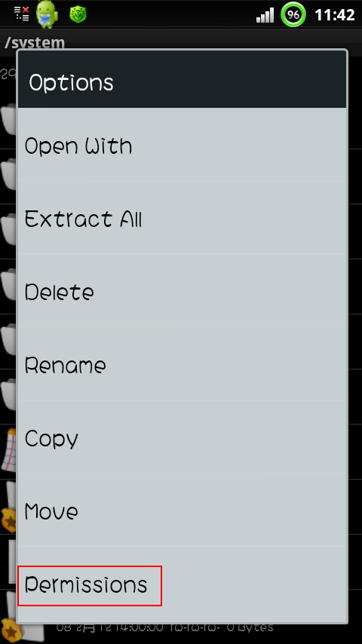Pick Copy from the Options list
This screenshot has width=362, height=644.
pyautogui.click(x=182, y=437)
